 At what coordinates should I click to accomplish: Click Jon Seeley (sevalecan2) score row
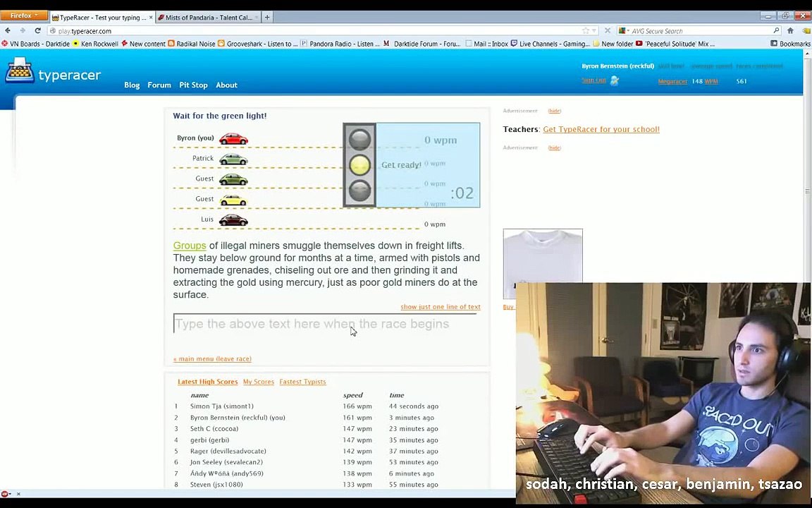point(307,462)
